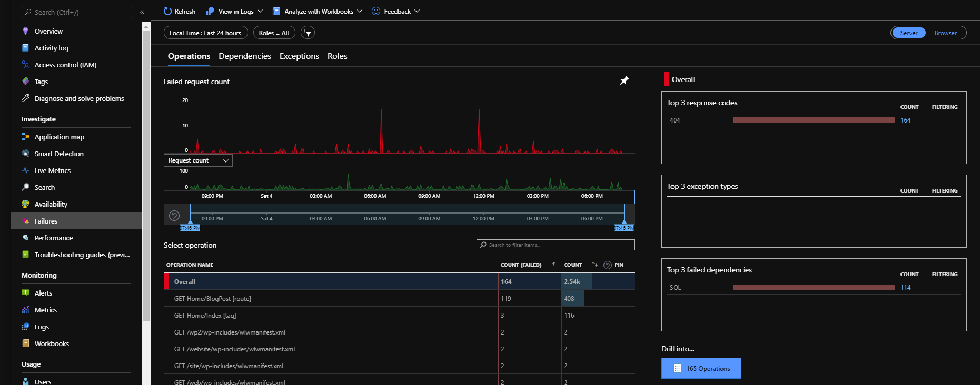This screenshot has height=385, width=980.
Task: Click the 165 Operations drill-in button
Action: pos(701,368)
